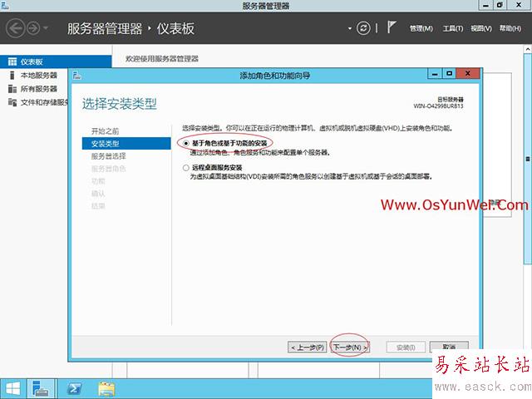Image resolution: width=532 pixels, height=399 pixels.
Task: Click the back navigation arrow in Server Manager
Action: click(15, 28)
